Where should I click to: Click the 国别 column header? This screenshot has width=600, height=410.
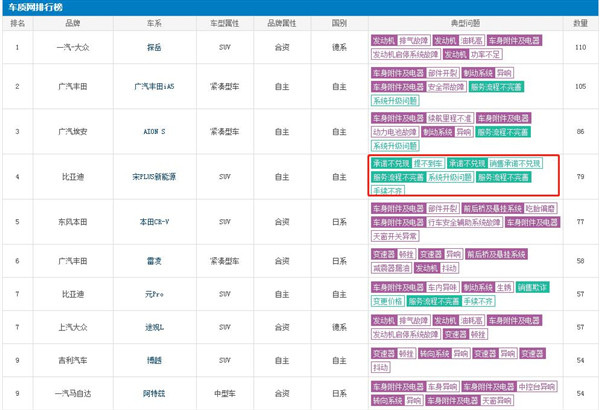339,23
